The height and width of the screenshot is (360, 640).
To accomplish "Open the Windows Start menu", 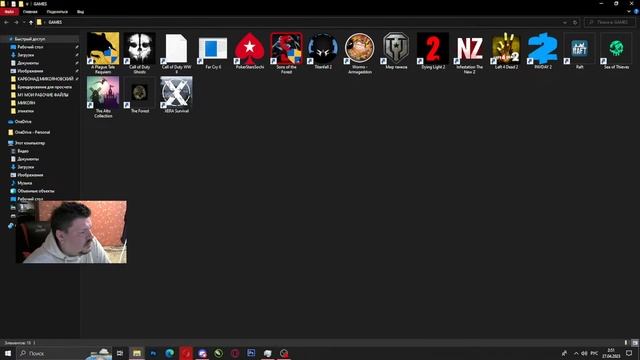I will (8, 353).
